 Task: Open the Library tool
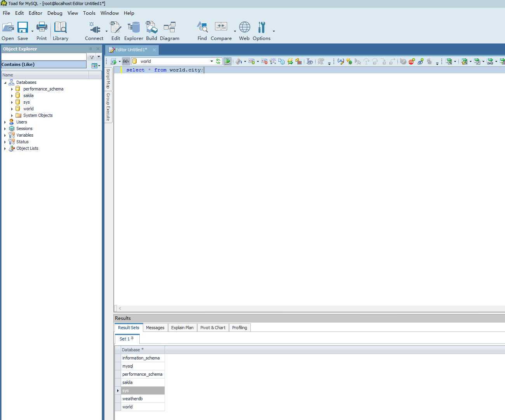[61, 31]
